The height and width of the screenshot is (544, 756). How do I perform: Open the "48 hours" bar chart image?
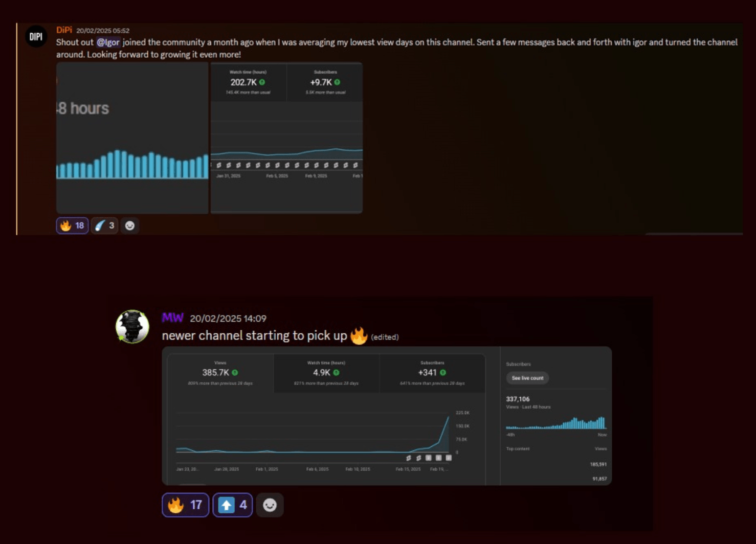click(132, 138)
